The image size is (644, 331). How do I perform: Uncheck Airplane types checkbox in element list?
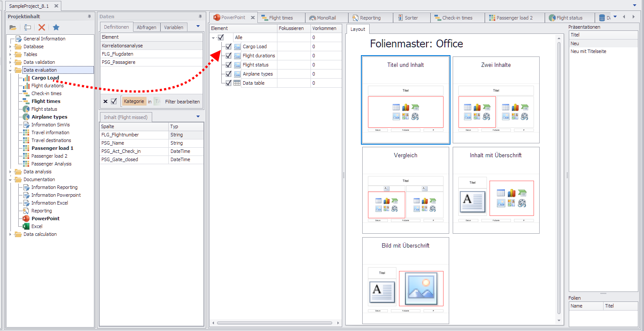click(x=229, y=74)
